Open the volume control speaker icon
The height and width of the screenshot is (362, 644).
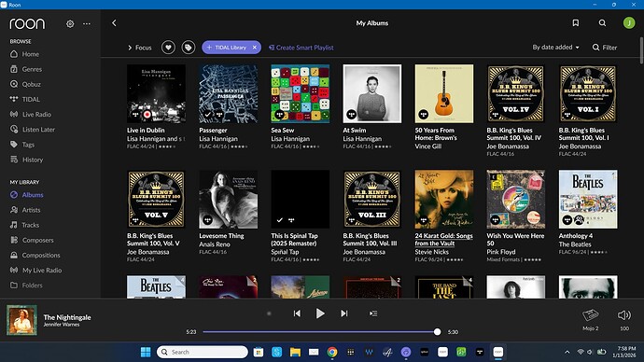[624, 315]
